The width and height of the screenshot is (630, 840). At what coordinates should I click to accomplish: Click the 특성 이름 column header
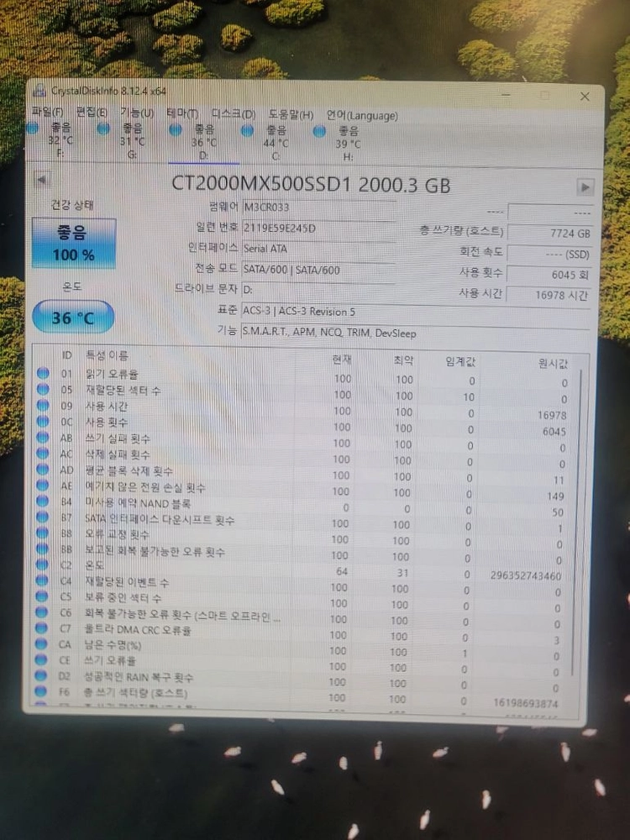click(108, 355)
